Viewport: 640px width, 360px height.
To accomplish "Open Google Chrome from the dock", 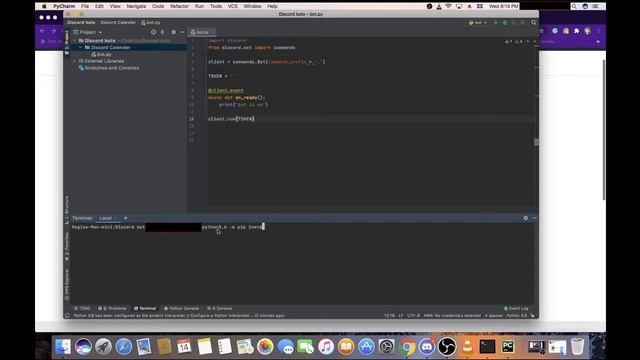I will [407, 347].
